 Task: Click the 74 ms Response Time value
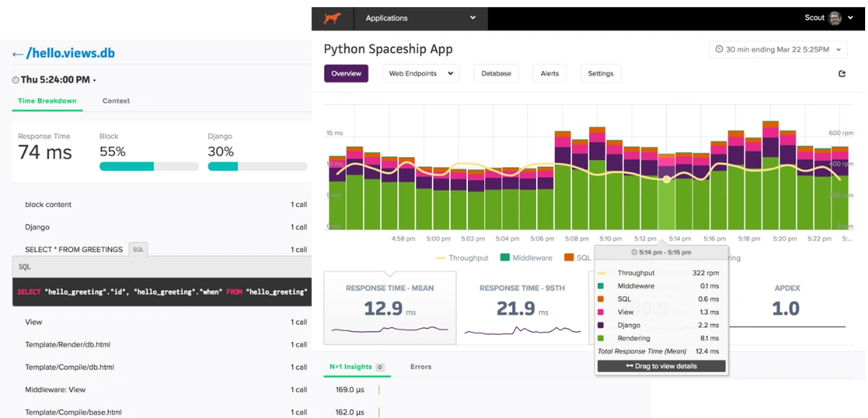45,153
